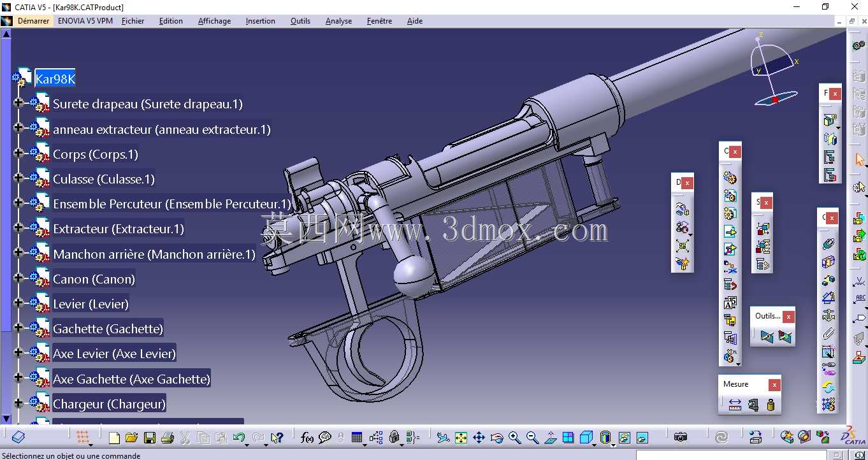Image resolution: width=868 pixels, height=460 pixels.
Task: Open the Formula f(x) tool
Action: [x=307, y=438]
